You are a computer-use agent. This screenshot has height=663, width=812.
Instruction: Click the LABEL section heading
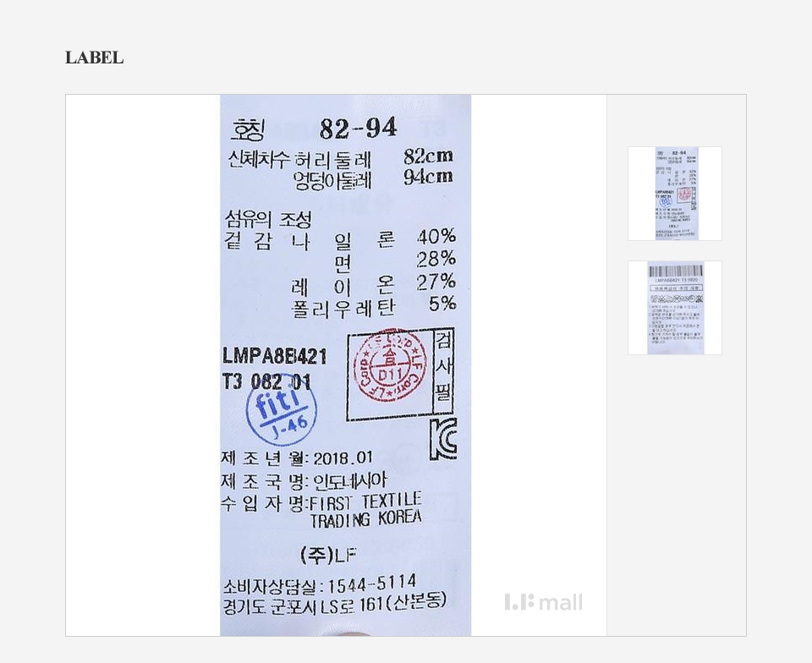coord(94,58)
